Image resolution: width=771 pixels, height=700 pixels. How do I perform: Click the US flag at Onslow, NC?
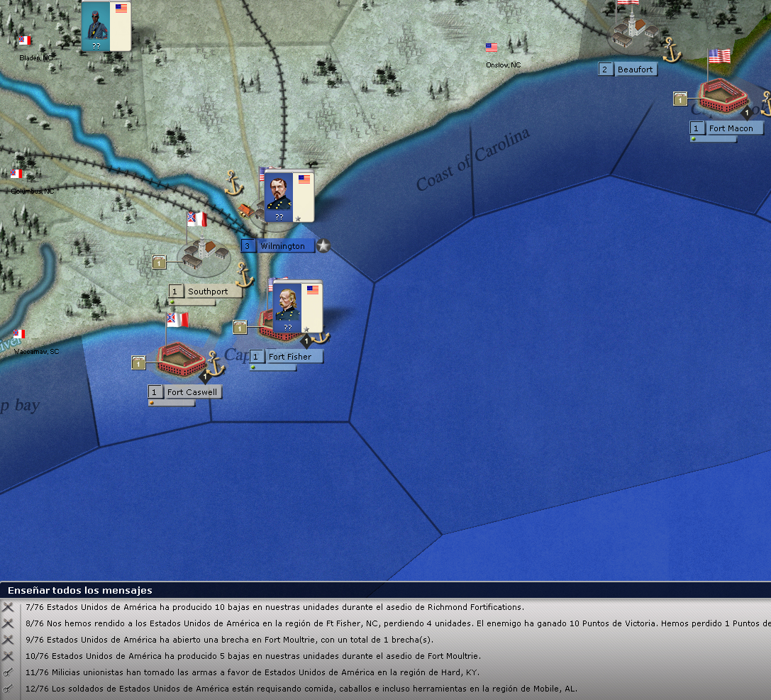pos(492,48)
